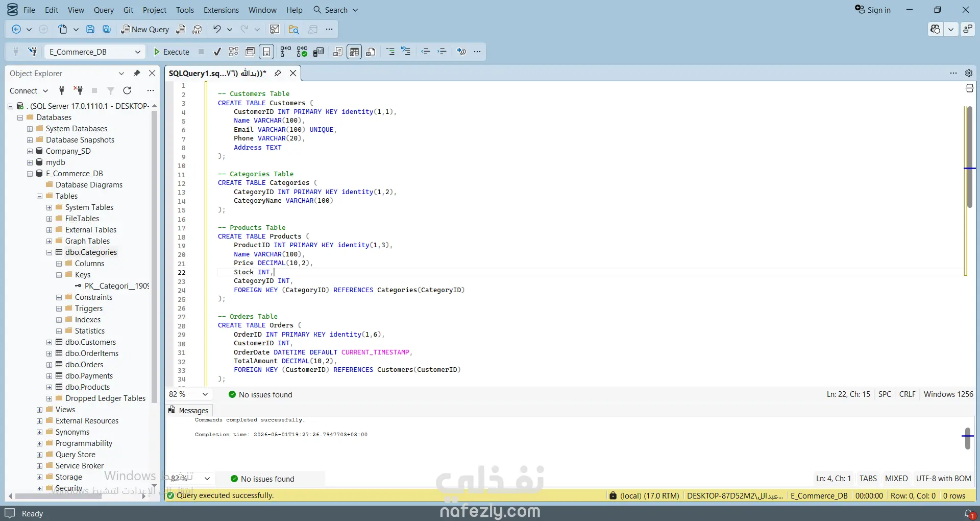Open the Analysis Services DAX query icon

(198, 30)
